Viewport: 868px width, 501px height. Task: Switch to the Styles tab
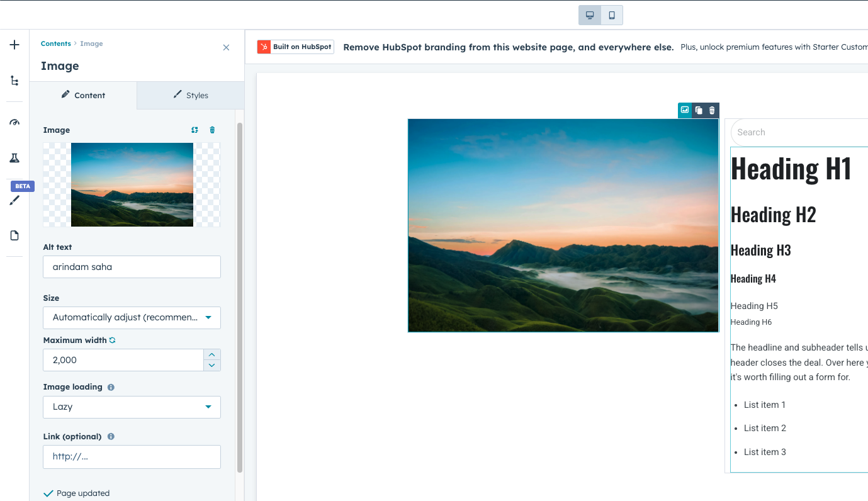point(190,96)
